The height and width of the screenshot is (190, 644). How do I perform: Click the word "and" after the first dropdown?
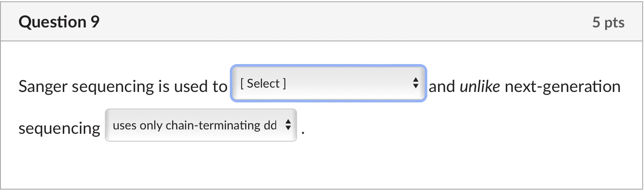[x=442, y=87]
